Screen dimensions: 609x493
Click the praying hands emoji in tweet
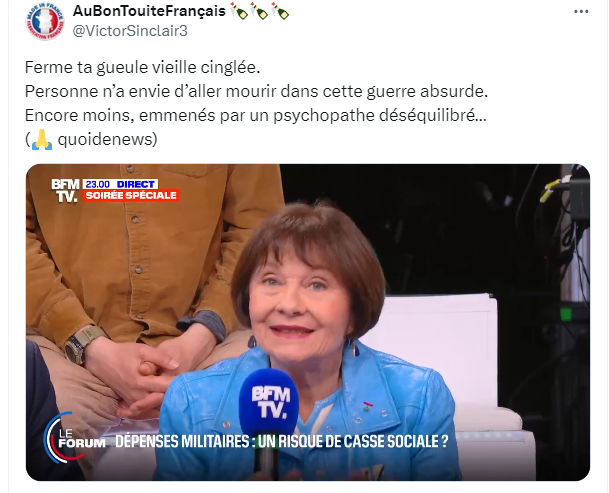42,139
